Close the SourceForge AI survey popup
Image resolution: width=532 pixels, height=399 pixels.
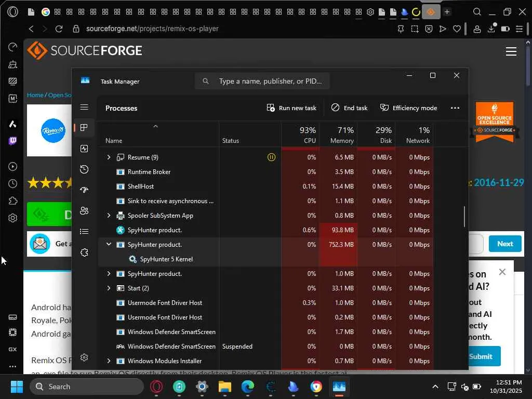502,272
